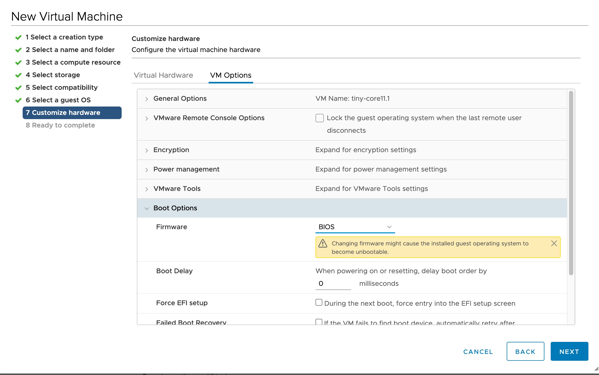Click step 8 Ready to complete

tap(60, 125)
